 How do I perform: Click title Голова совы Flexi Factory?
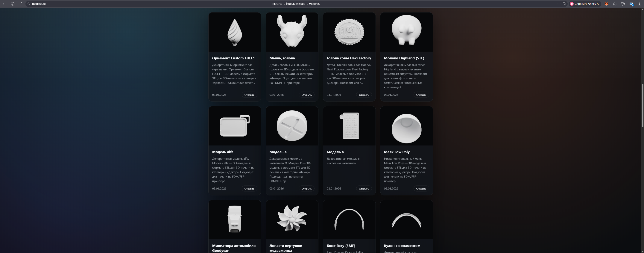(x=349, y=58)
